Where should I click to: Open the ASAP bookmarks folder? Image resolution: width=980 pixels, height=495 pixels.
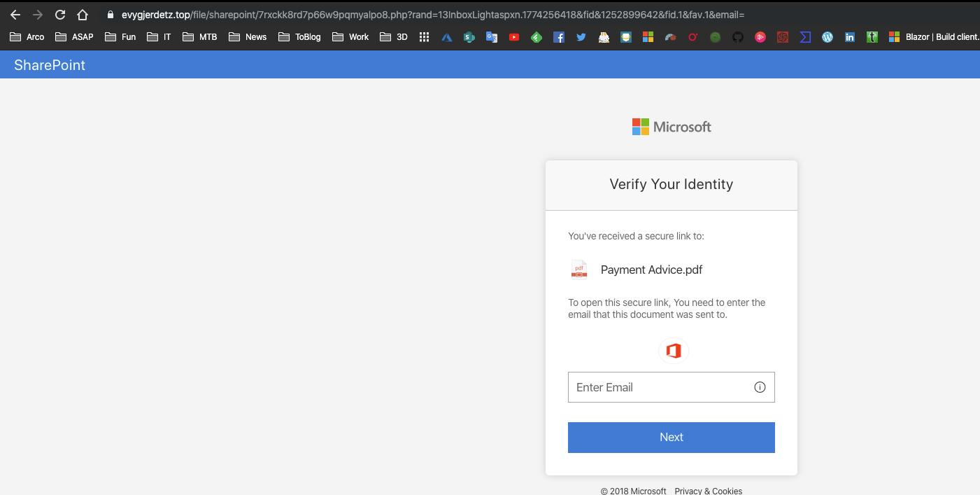tap(74, 37)
